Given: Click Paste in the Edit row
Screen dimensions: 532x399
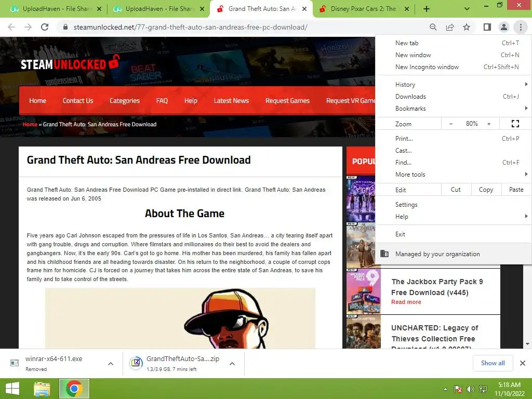Looking at the screenshot, I should coord(516,190).
